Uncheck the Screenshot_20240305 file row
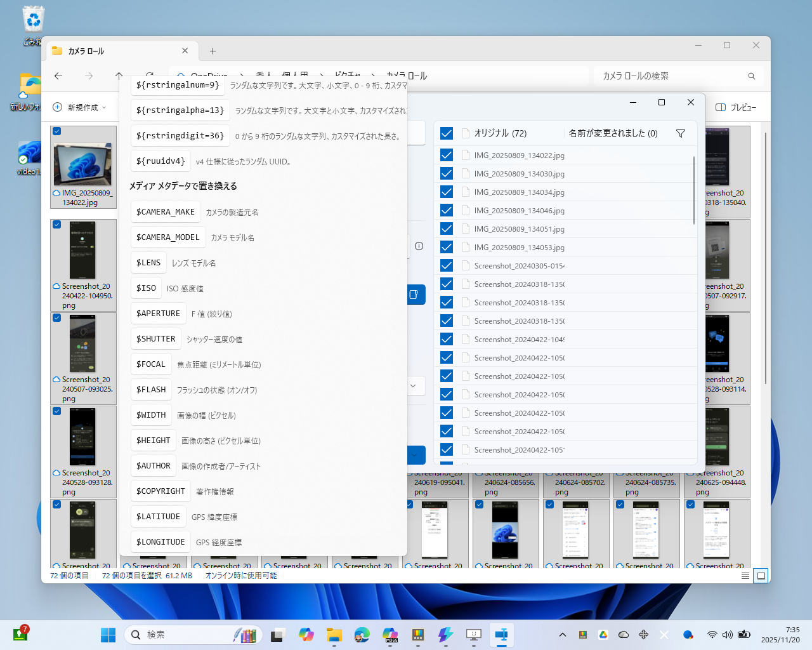This screenshot has height=650, width=812. (x=447, y=265)
